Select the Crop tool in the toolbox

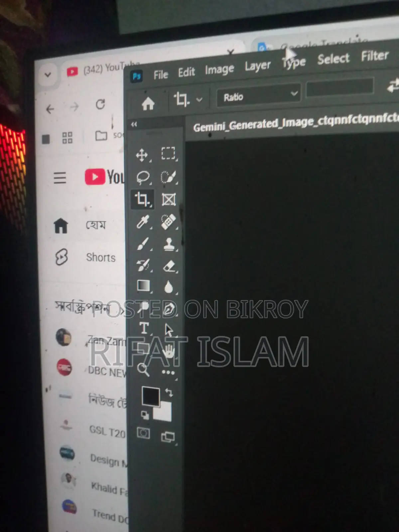(142, 199)
